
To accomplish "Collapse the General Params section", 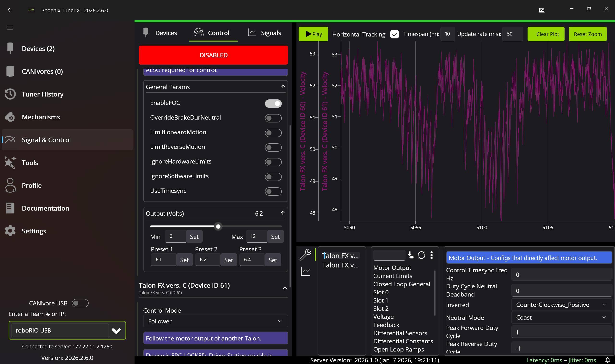I will (283, 87).
